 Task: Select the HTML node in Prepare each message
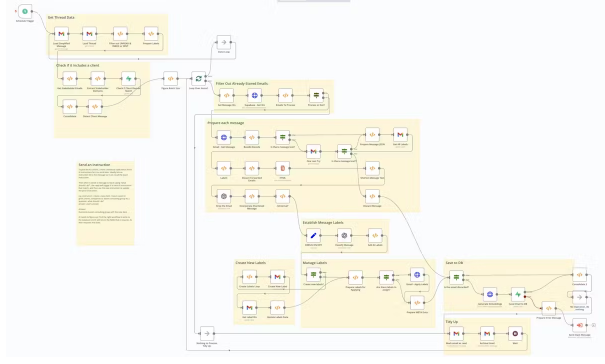pyautogui.click(x=282, y=168)
